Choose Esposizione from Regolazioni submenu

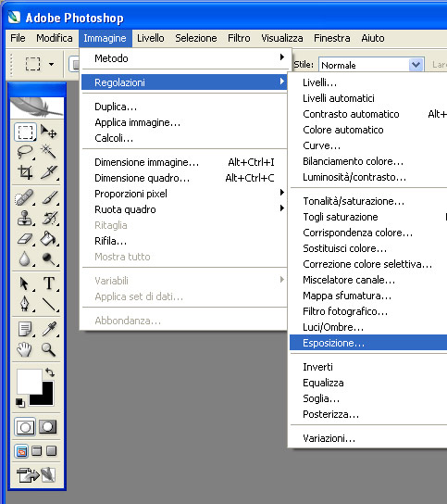368,343
